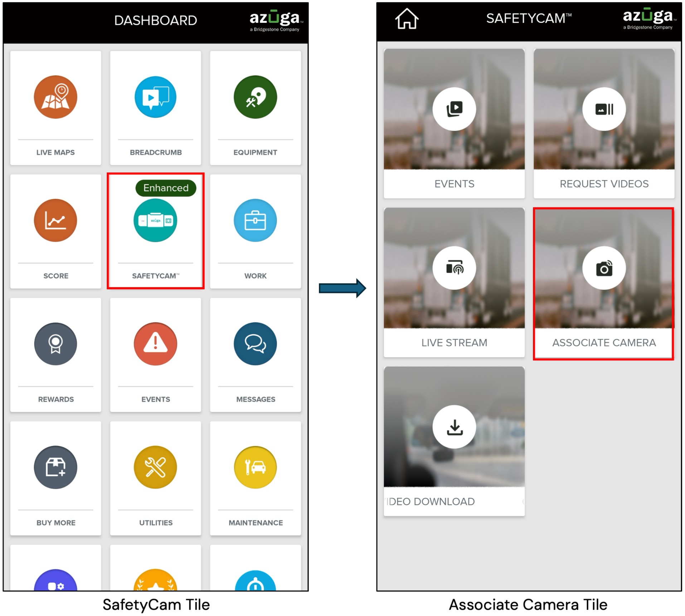Click the SAFETYCAM header title

pyautogui.click(x=529, y=18)
